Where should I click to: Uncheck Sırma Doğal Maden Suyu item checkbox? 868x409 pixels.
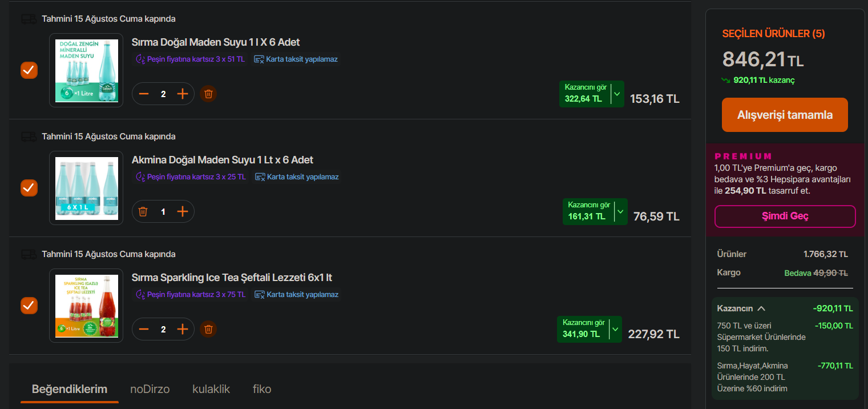click(29, 70)
